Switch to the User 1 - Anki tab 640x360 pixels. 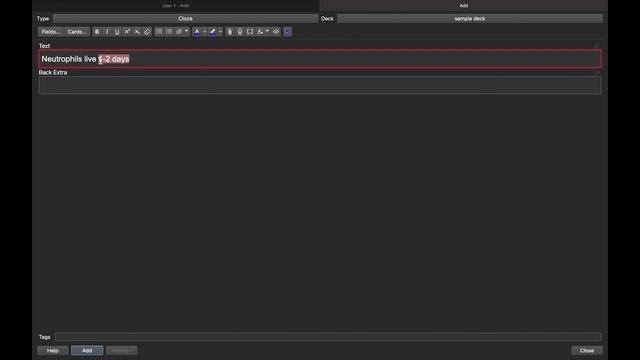point(176,6)
